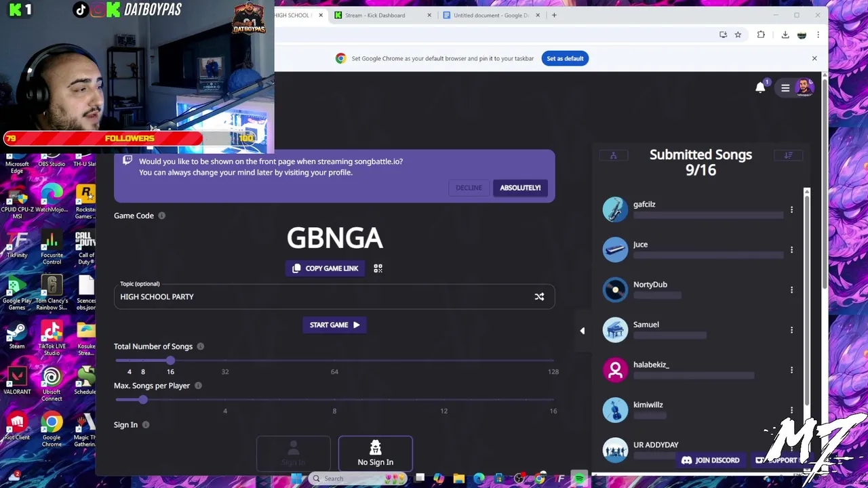The image size is (868, 488).
Task: Click the icon left of Submitted Songs title
Action: pos(613,155)
